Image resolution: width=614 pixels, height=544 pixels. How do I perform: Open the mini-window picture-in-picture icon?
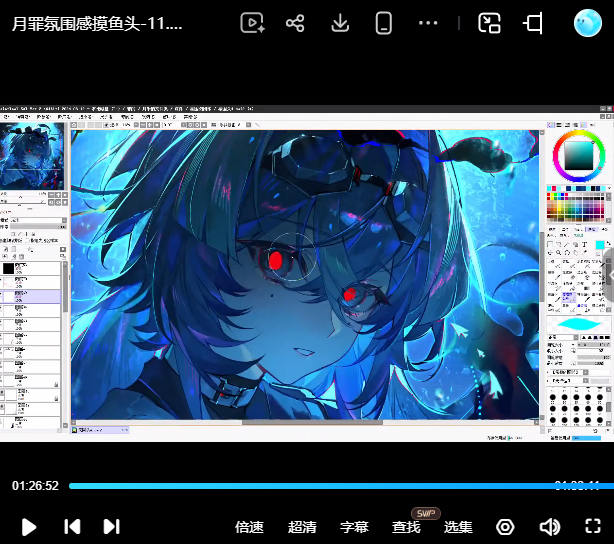click(x=489, y=23)
